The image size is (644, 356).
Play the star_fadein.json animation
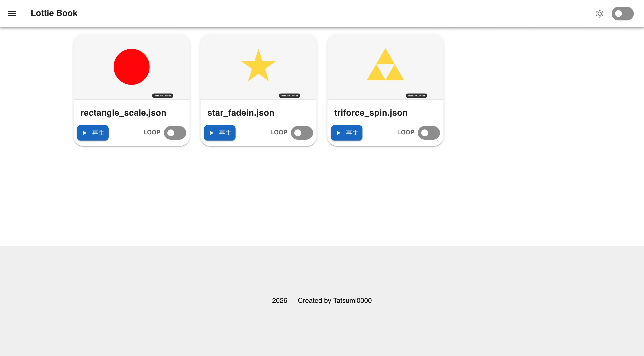pos(220,133)
